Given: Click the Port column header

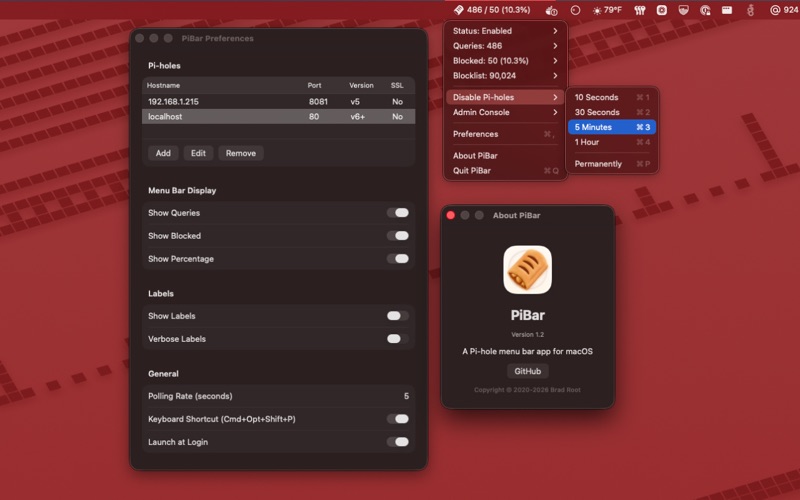Looking at the screenshot, I should [x=314, y=85].
